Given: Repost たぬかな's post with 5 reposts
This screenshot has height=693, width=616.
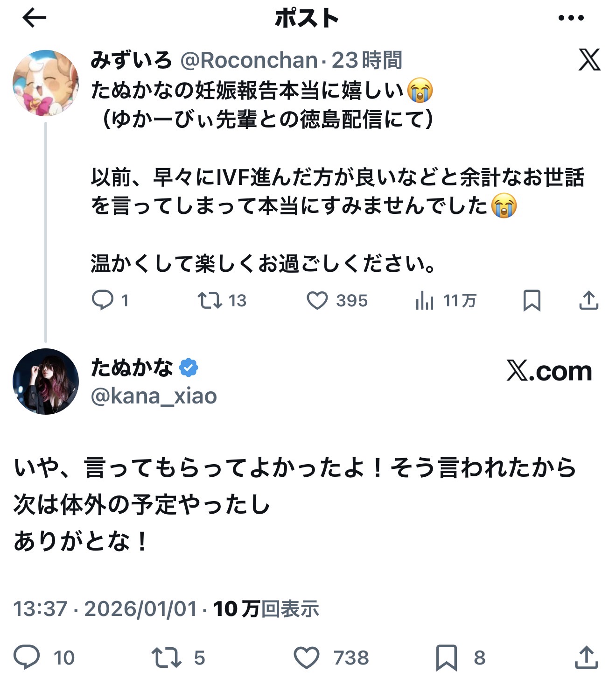Looking at the screenshot, I should click(x=167, y=657).
